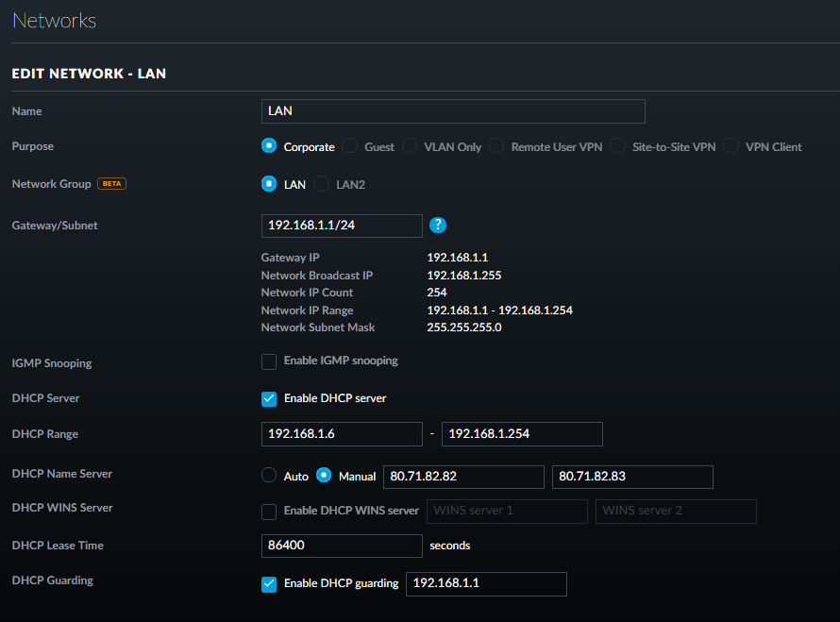Select Guest as the network purpose
Viewport: 840px width, 622px height.
pyautogui.click(x=350, y=146)
